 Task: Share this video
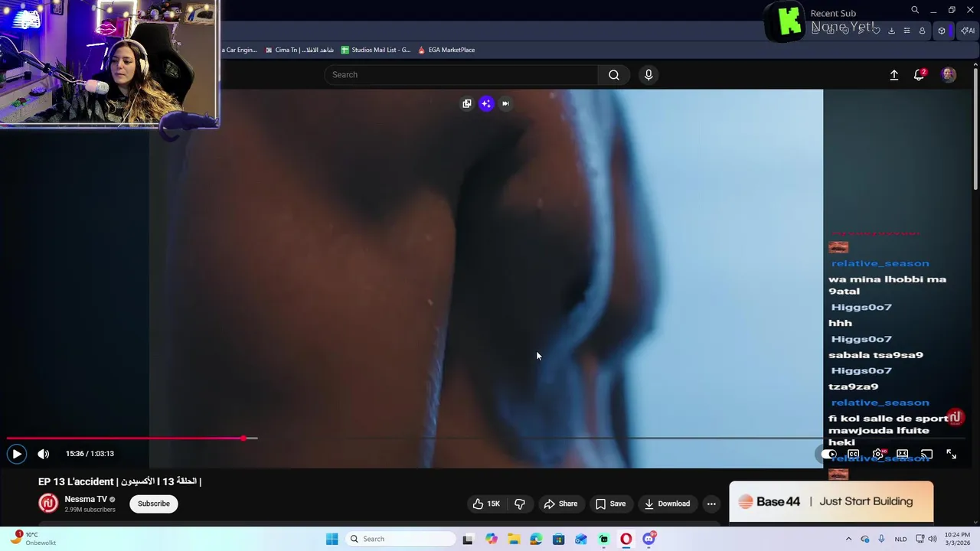pos(560,504)
